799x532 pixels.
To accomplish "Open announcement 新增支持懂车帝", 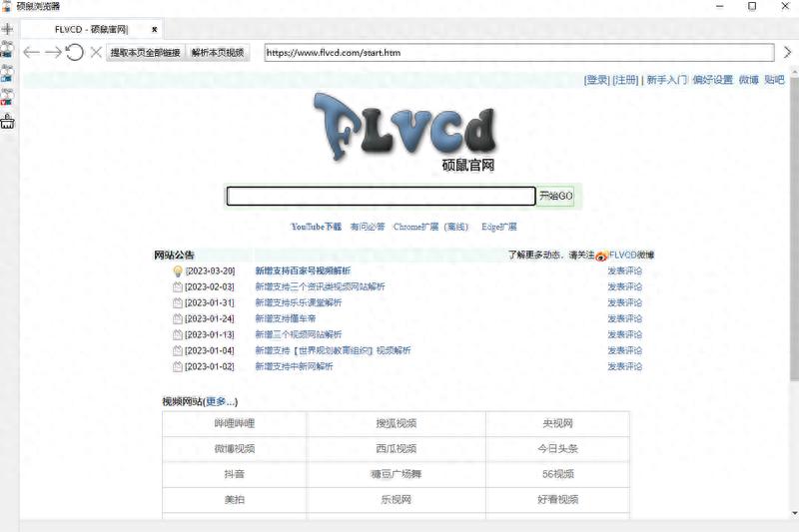I will (286, 318).
